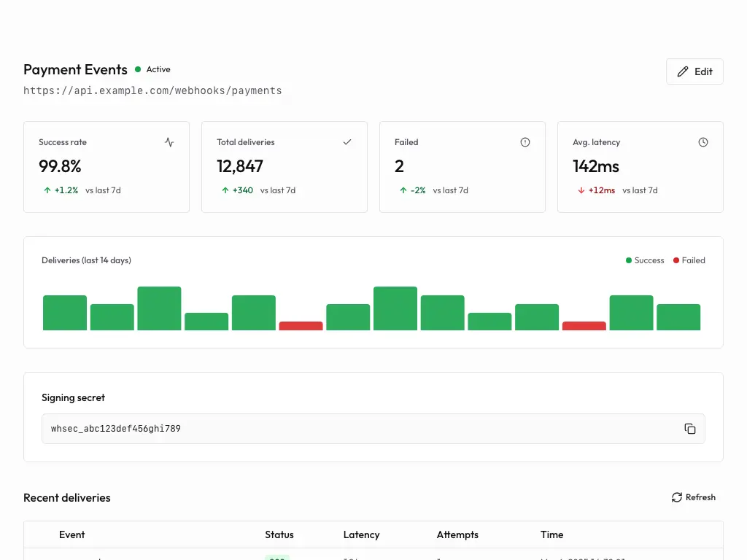Click the green Active status dot
This screenshot has width=747, height=560.
(x=138, y=69)
